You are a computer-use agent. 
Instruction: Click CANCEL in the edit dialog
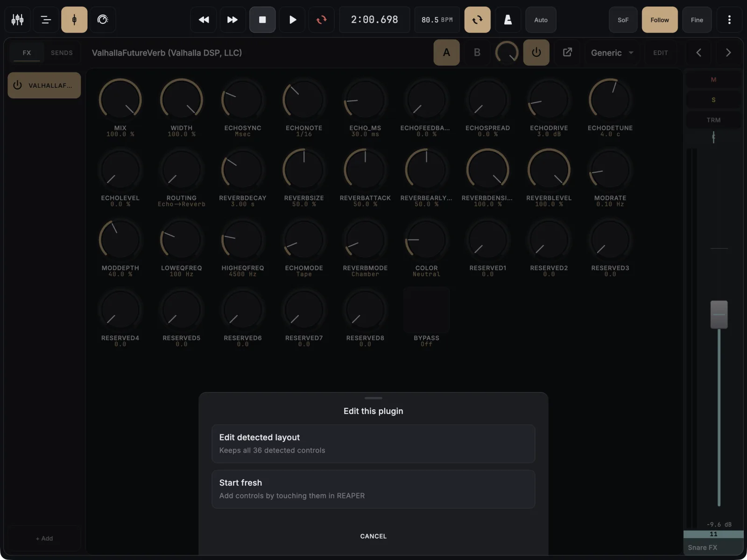(373, 536)
